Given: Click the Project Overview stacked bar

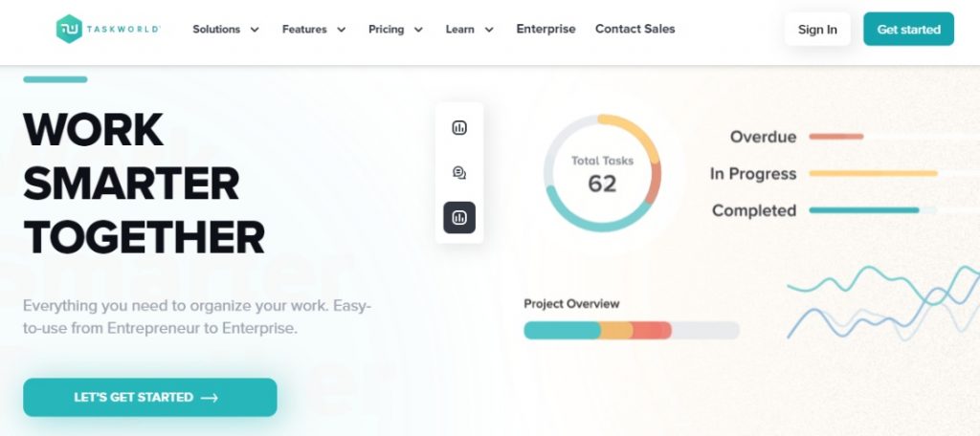Looking at the screenshot, I should (x=632, y=331).
